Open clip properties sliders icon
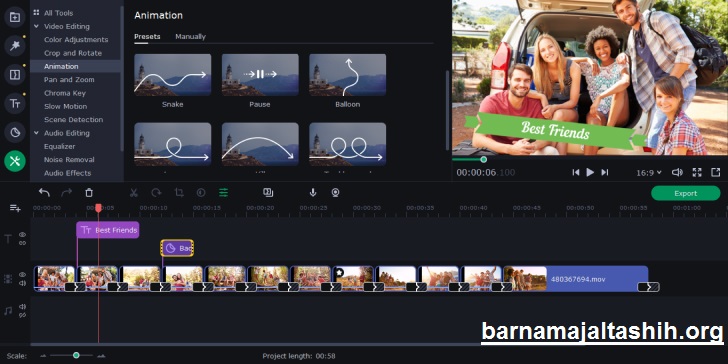Screen dimensions: 728x364 point(224,193)
